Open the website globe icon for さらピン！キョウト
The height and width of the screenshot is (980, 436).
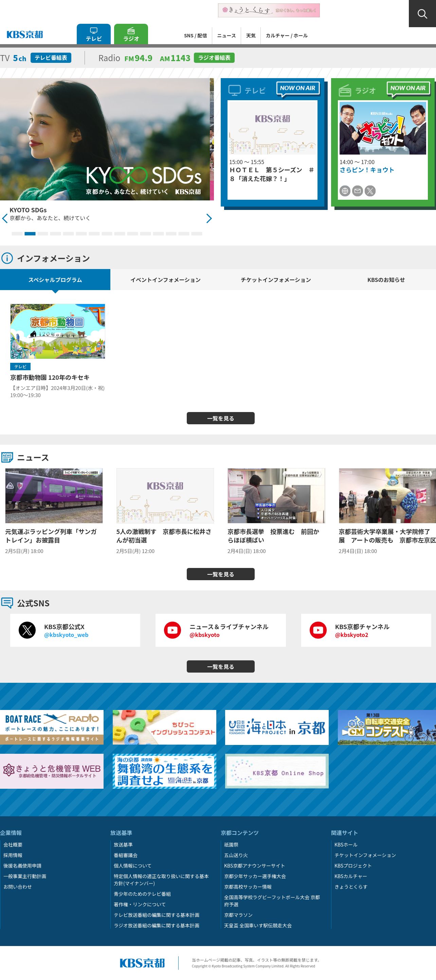pos(345,191)
